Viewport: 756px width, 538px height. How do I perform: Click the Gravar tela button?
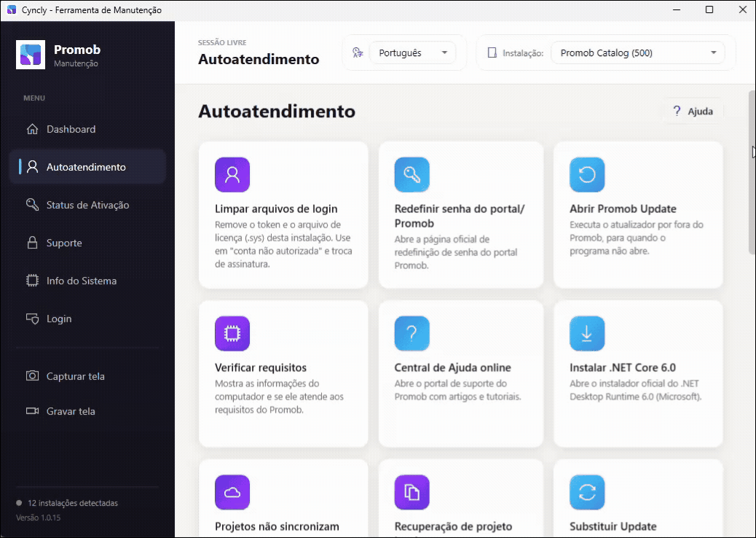pyautogui.click(x=87, y=411)
